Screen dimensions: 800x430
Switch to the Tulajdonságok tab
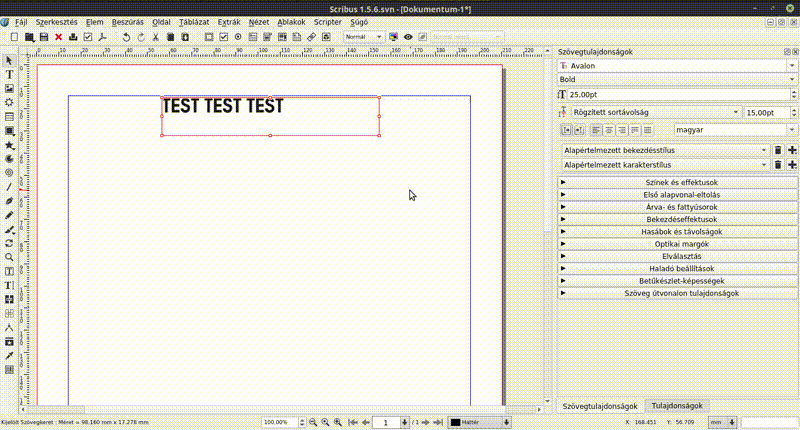[x=677, y=406]
